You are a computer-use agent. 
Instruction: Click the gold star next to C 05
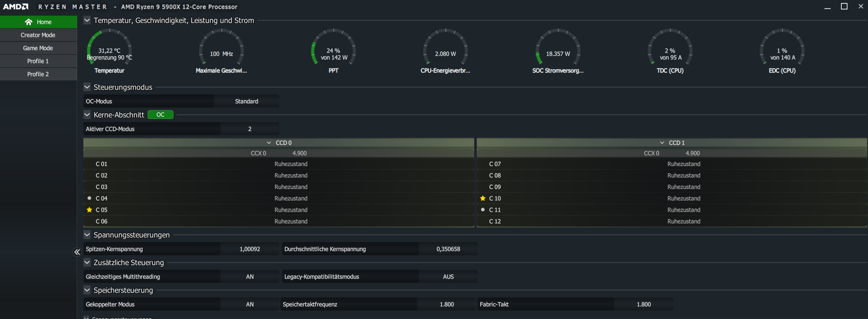[89, 210]
